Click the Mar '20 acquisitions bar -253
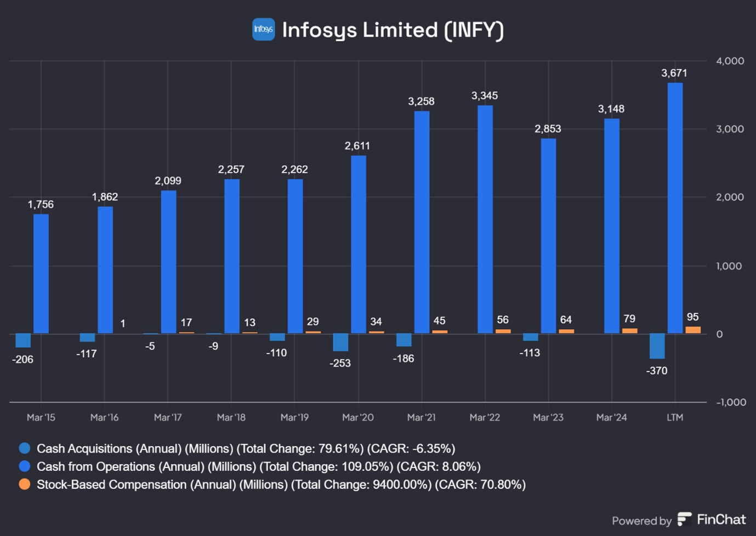This screenshot has height=536, width=756. pyautogui.click(x=340, y=342)
